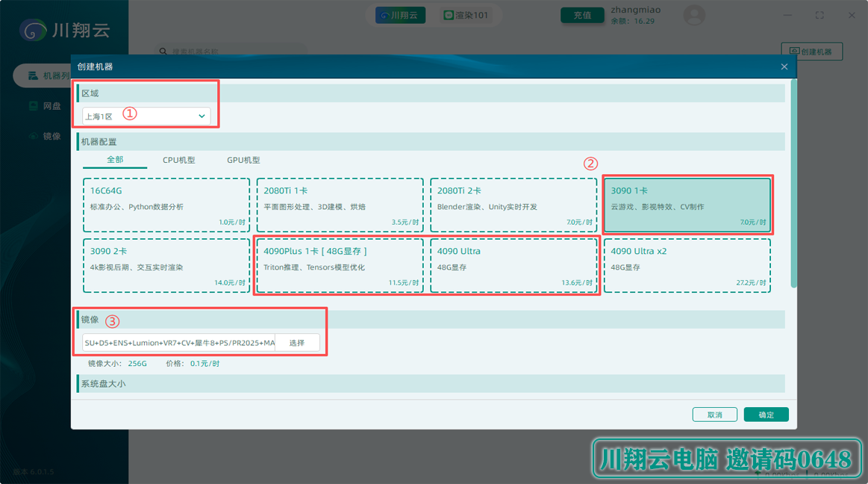
Task: Click the 取消 button
Action: [x=715, y=415]
